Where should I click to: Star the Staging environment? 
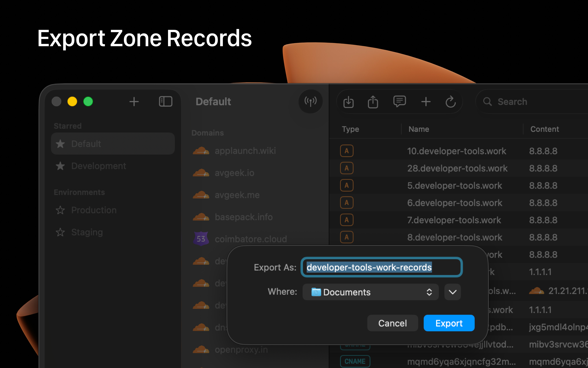60,232
